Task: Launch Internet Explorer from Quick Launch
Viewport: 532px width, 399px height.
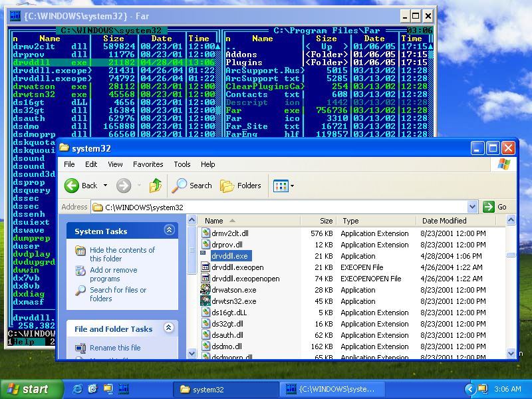Action: coord(77,389)
